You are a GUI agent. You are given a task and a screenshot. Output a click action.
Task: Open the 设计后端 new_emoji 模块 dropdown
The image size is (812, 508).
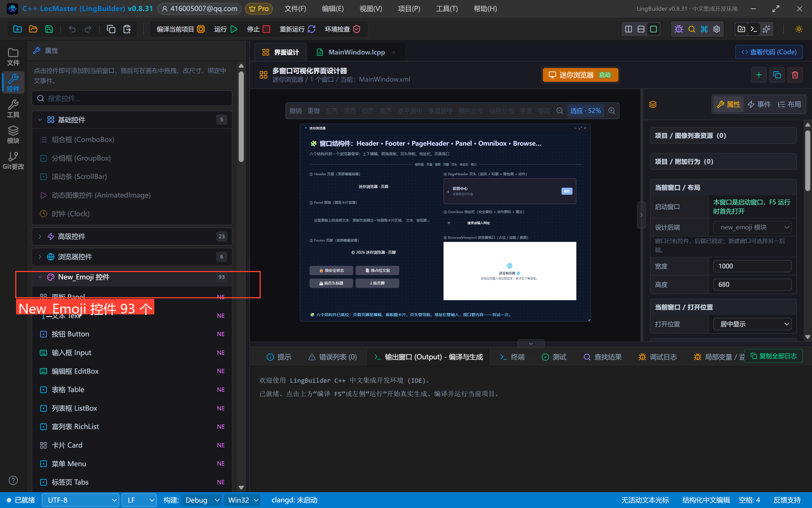coord(752,227)
